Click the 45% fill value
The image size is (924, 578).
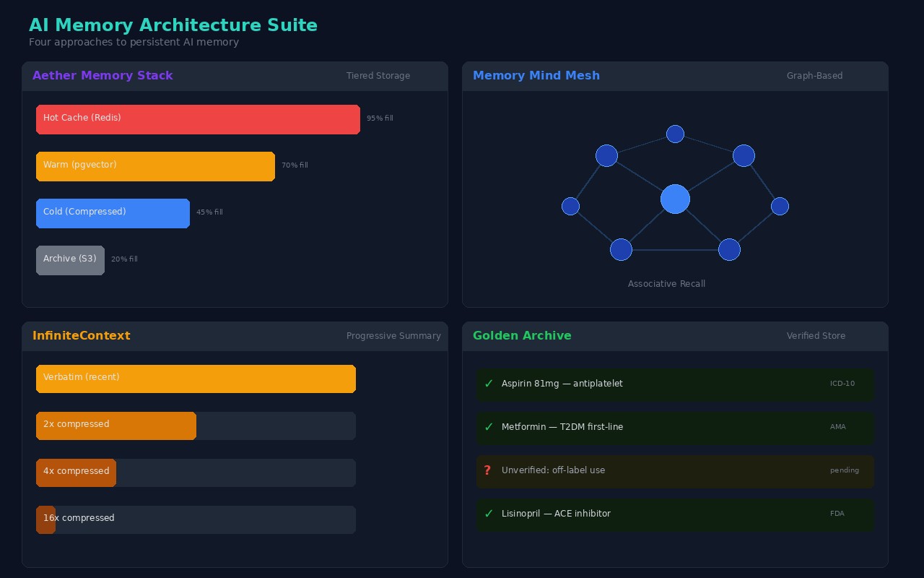tap(209, 212)
